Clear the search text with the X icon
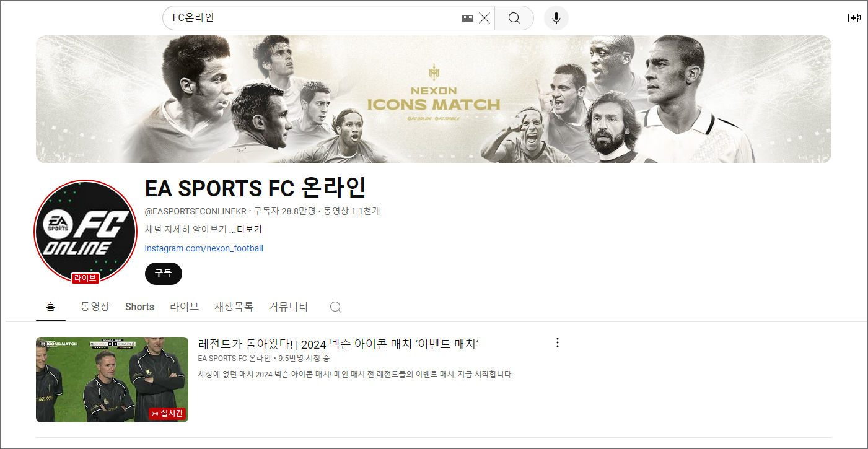Viewport: 868px width, 449px height. tap(484, 18)
